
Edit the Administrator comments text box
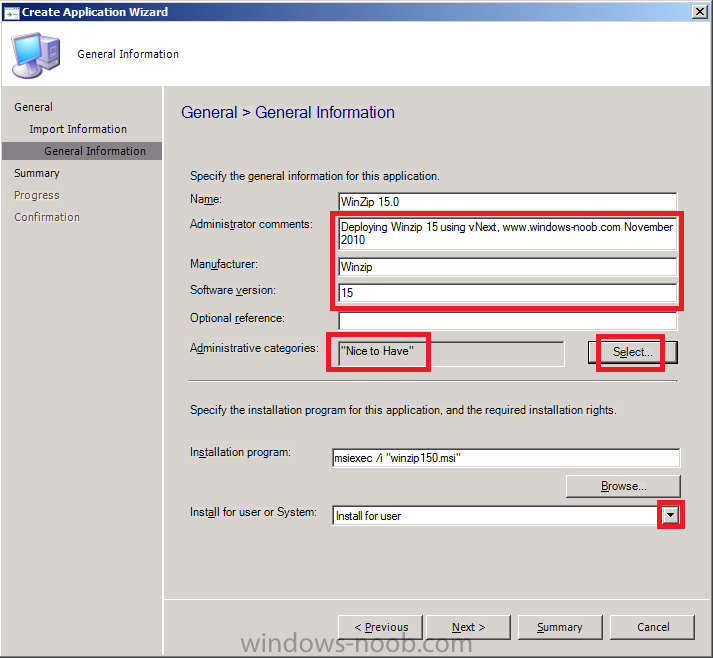pyautogui.click(x=507, y=233)
